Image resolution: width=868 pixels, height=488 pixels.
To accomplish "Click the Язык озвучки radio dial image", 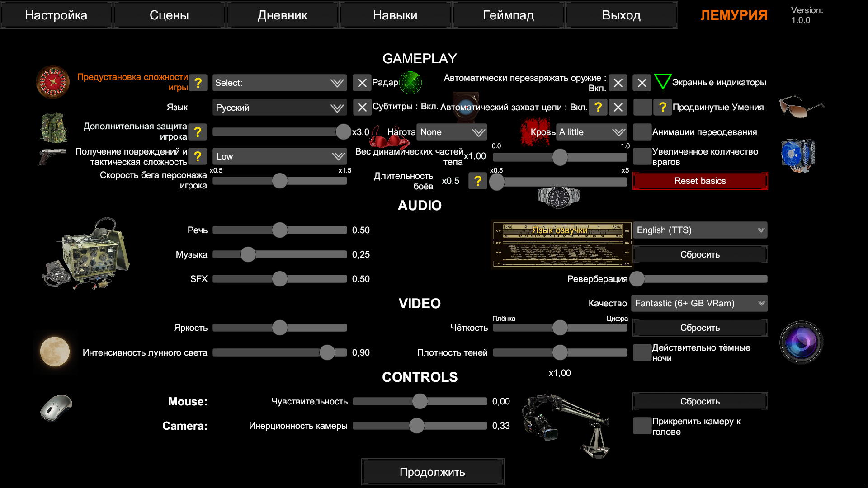I will (561, 244).
